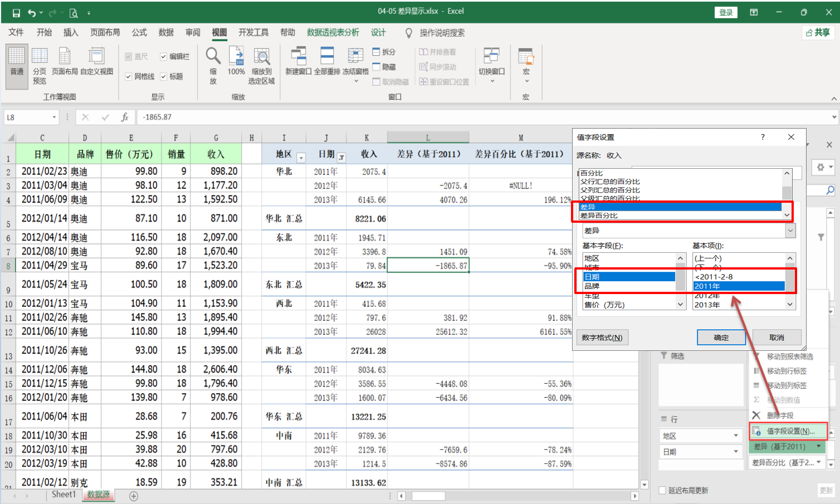Click the help question mark in dialog

click(x=763, y=137)
